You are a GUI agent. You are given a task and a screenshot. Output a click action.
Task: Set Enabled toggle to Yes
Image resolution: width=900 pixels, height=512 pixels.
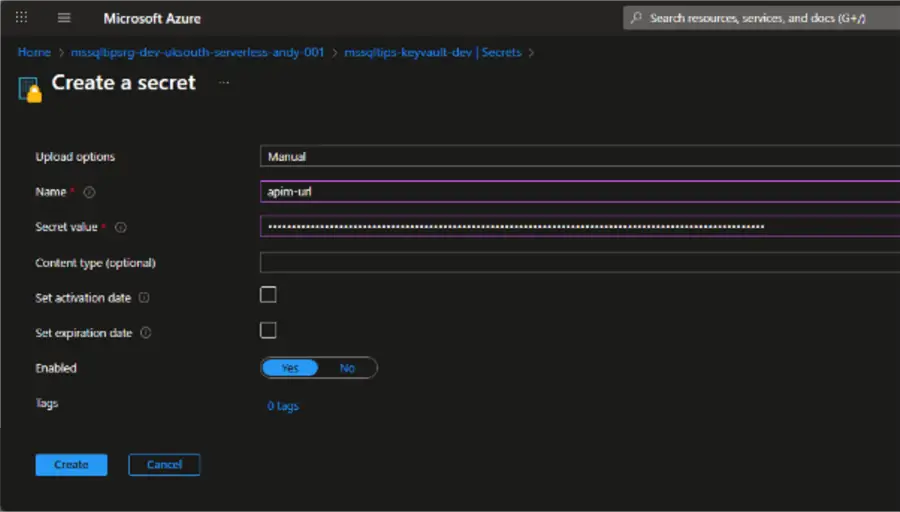(290, 368)
